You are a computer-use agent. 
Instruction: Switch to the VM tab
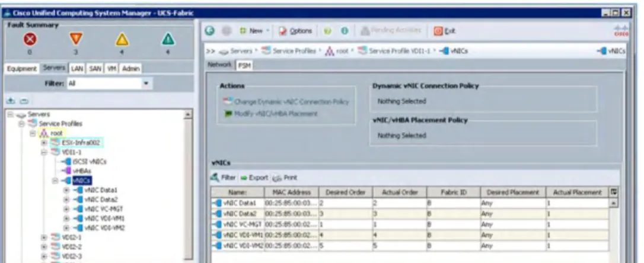(x=110, y=68)
